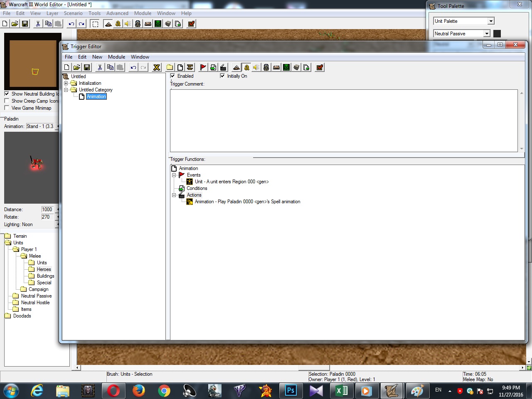Enable View Game Minimap checkbox

click(7, 108)
